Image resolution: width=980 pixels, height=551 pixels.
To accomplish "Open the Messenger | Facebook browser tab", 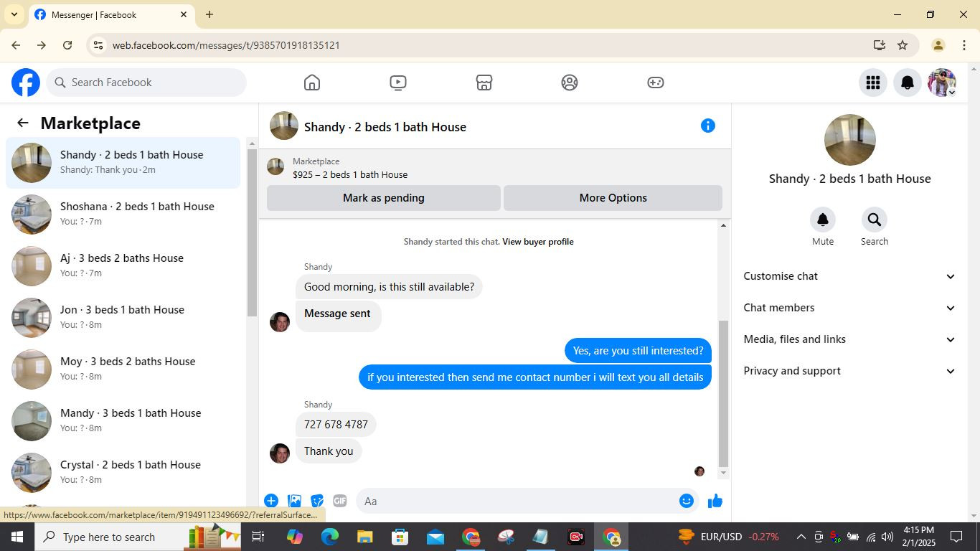I will 110,14.
